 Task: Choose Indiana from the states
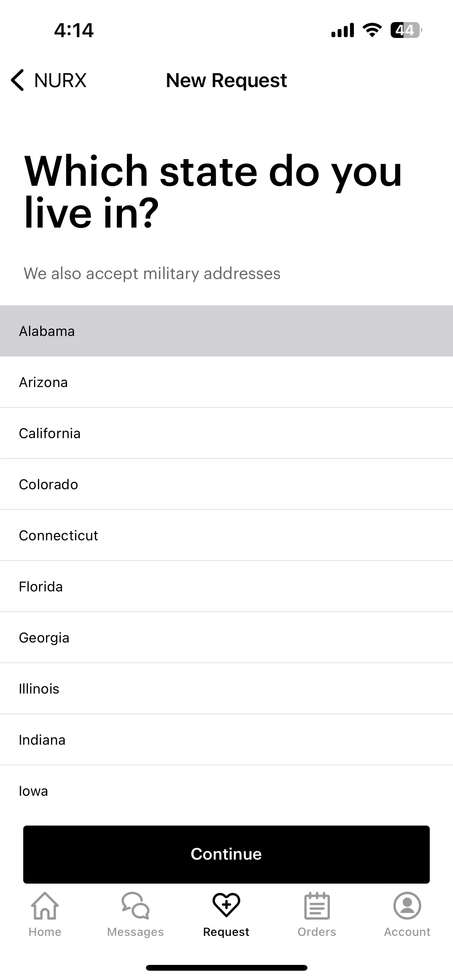point(226,740)
